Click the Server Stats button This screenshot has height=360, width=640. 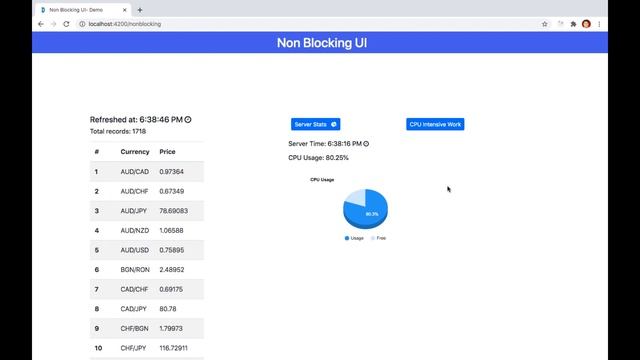coord(316,124)
